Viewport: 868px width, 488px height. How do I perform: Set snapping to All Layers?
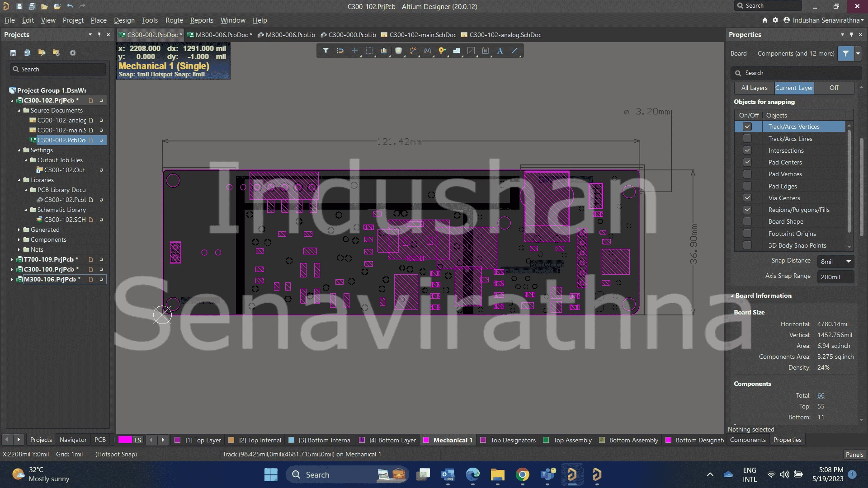(x=754, y=88)
